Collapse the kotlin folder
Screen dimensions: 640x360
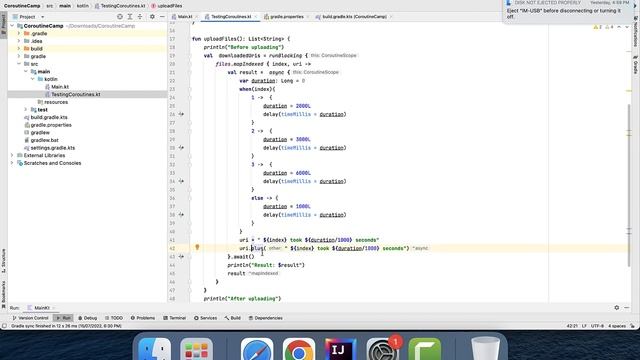point(33,79)
